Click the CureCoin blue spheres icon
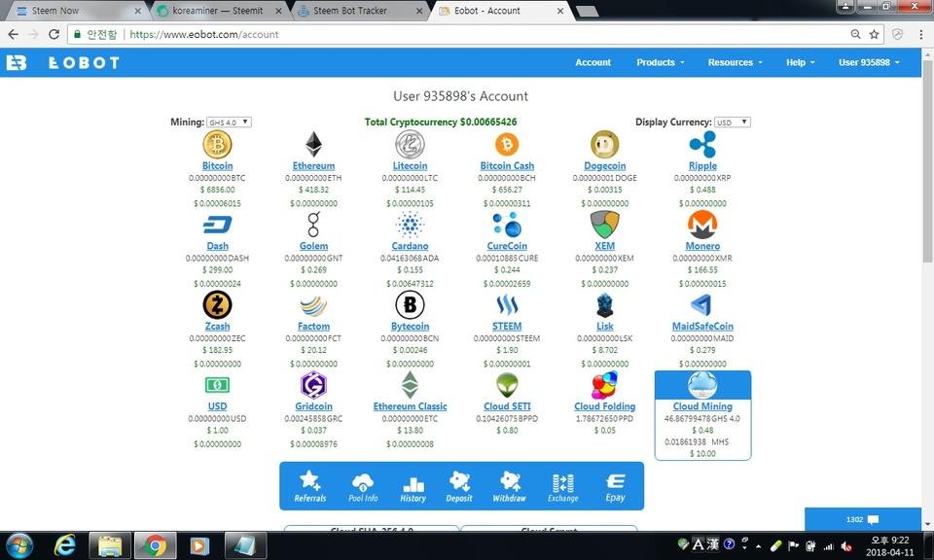Screen dimensions: 934x560 point(507,225)
